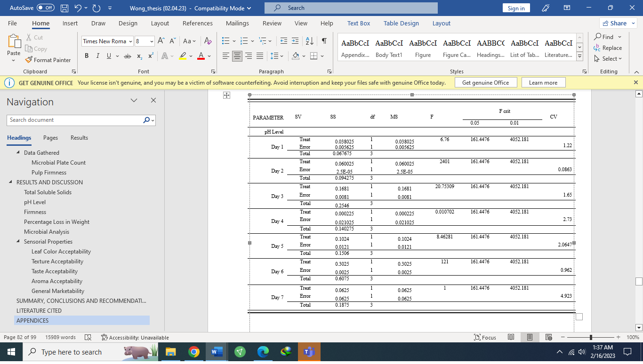
Task: Select the Learn more button
Action: coord(543,82)
